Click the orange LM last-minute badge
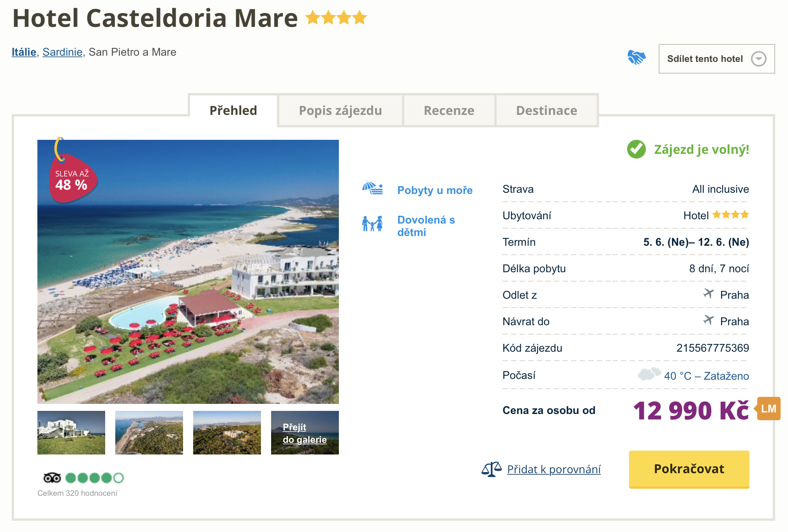 point(769,409)
